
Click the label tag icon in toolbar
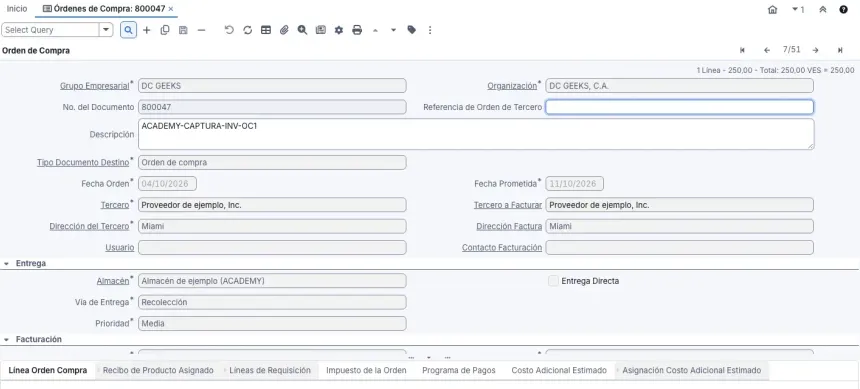click(411, 30)
